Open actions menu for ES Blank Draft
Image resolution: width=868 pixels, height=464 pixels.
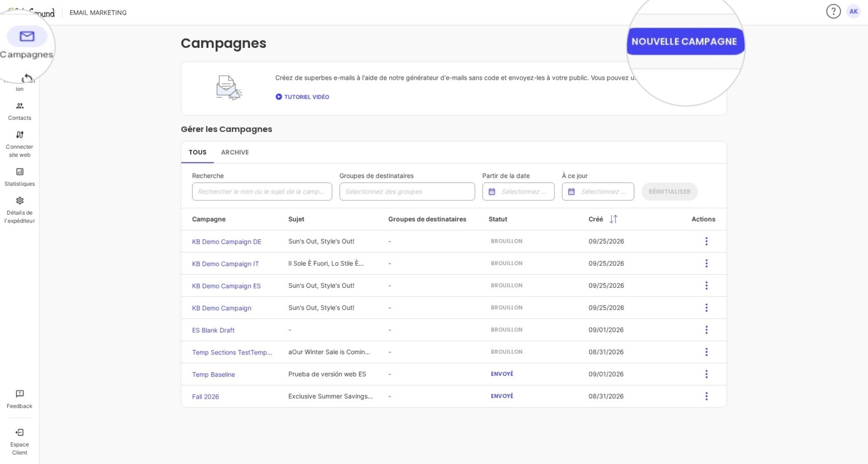pos(706,330)
